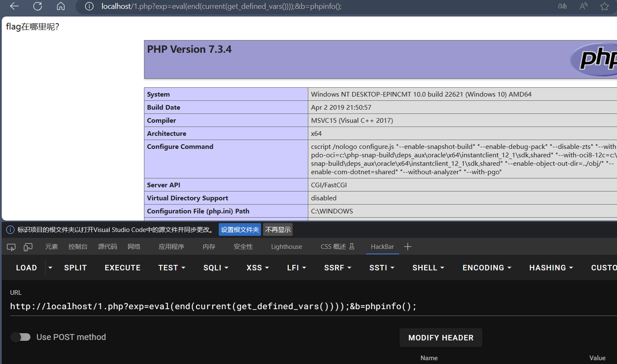The width and height of the screenshot is (617, 364).
Task: Switch to the Lighthouse tab
Action: pyautogui.click(x=286, y=247)
